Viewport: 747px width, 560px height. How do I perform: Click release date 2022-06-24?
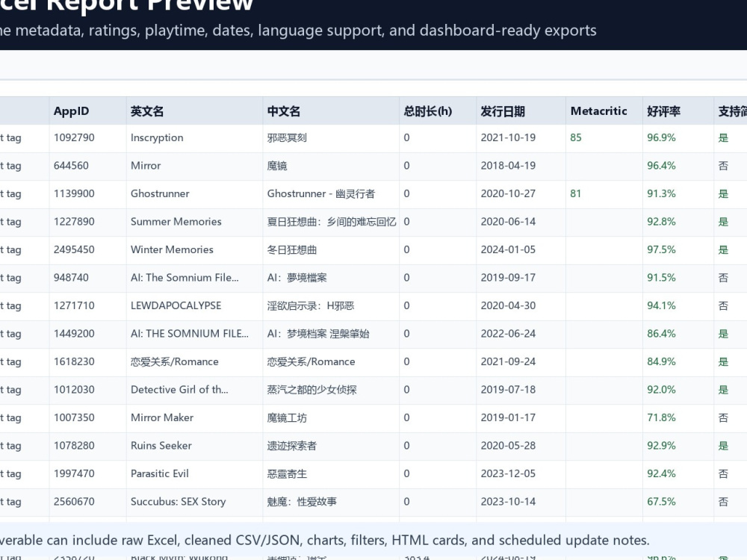[x=508, y=334]
